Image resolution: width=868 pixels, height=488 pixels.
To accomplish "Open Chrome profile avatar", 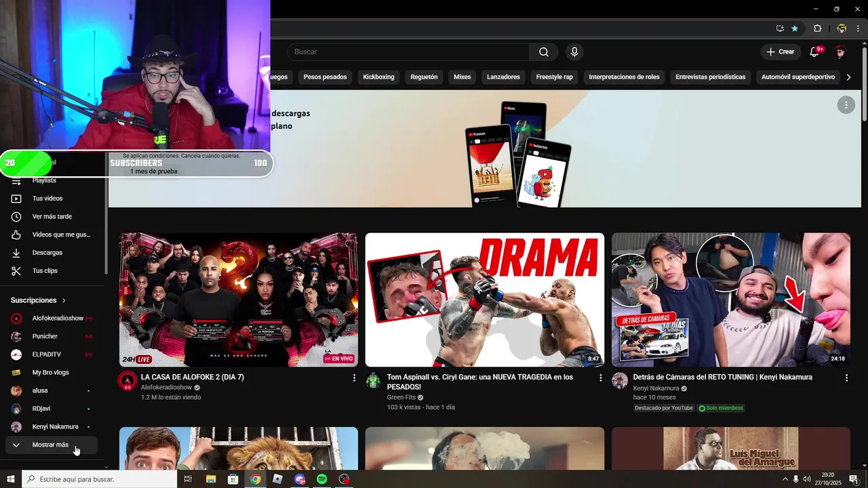I will [x=842, y=28].
